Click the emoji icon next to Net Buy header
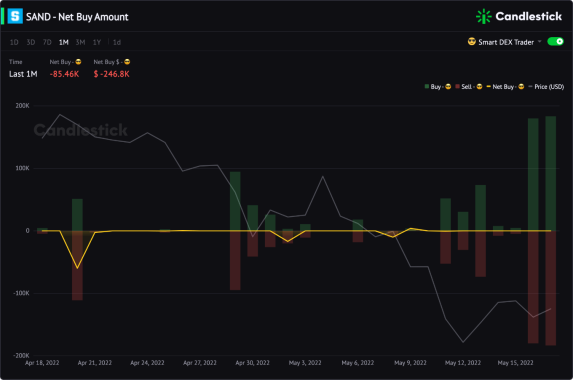Viewport: 573px width, 380px height. 78,62
